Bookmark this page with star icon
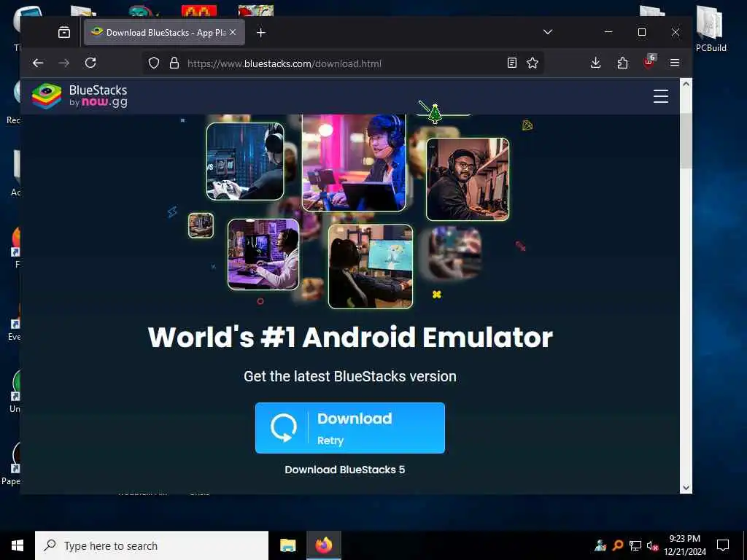The height and width of the screenshot is (560, 747). (533, 63)
